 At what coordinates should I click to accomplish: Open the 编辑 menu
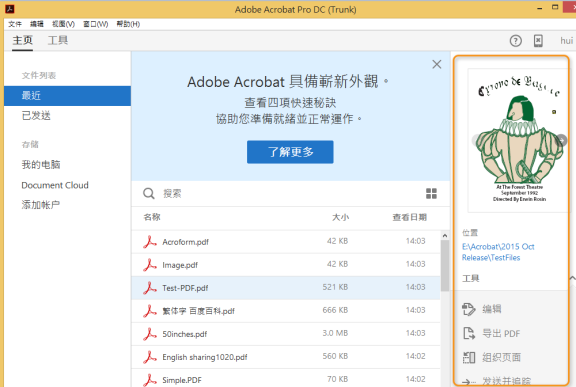37,24
